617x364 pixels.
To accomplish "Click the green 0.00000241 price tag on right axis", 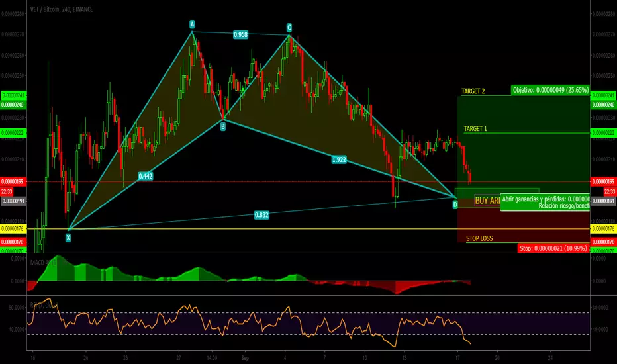I will coord(602,95).
